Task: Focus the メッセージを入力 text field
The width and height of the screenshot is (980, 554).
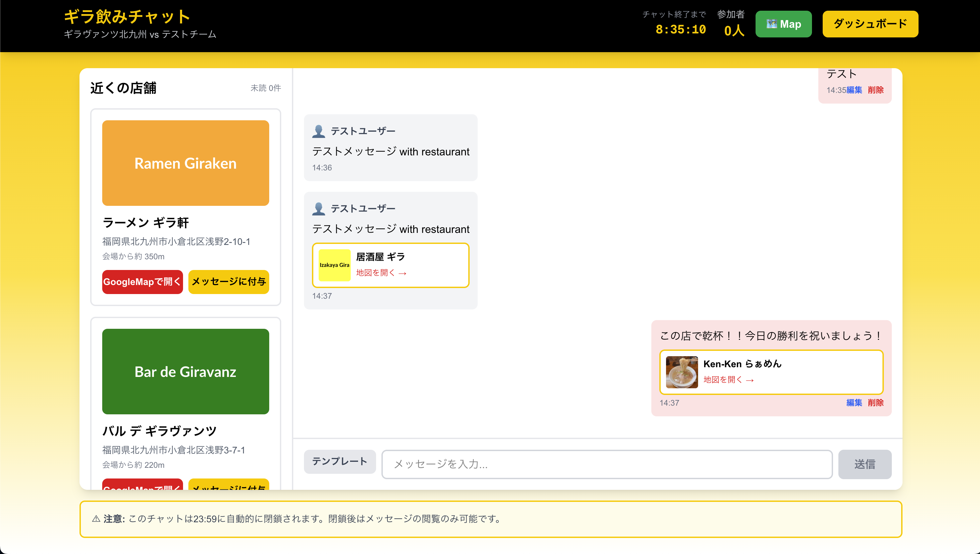Action: (607, 464)
